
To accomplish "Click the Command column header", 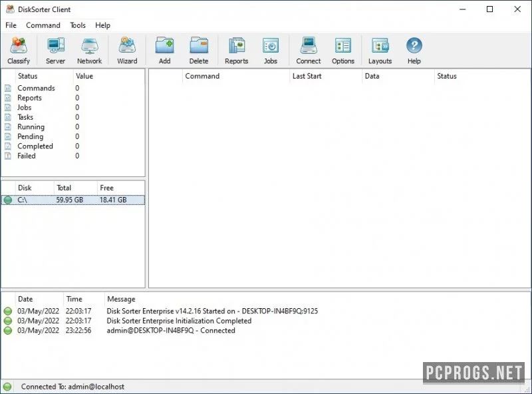I will (x=236, y=76).
